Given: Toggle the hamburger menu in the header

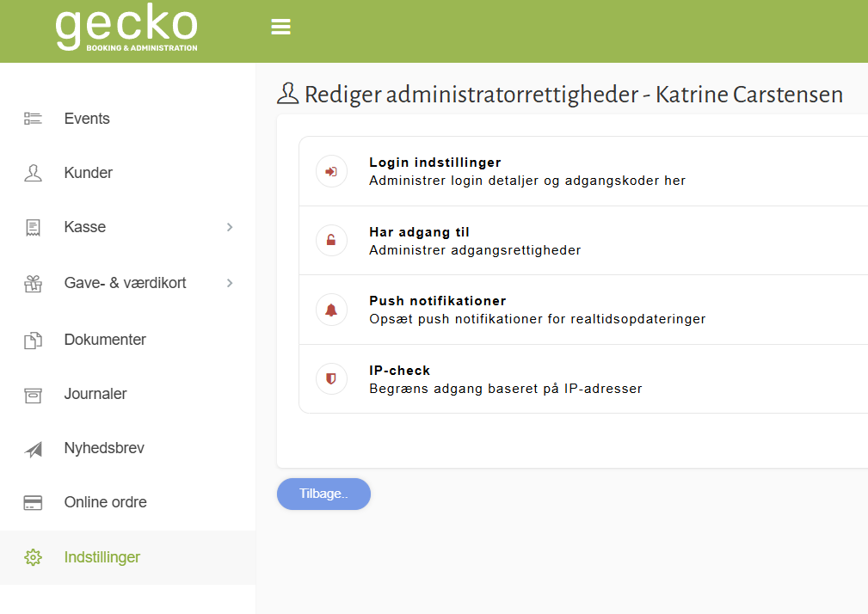Looking at the screenshot, I should tap(280, 26).
